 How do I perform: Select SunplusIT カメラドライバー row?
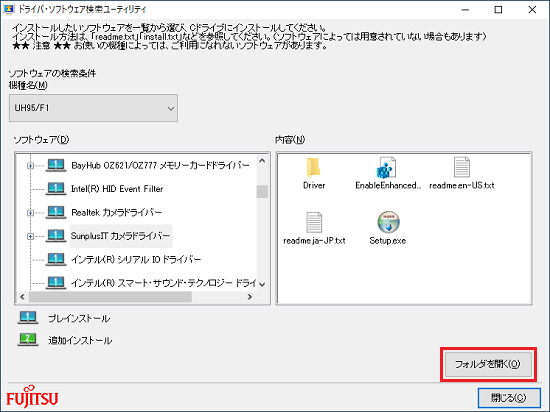click(x=121, y=236)
